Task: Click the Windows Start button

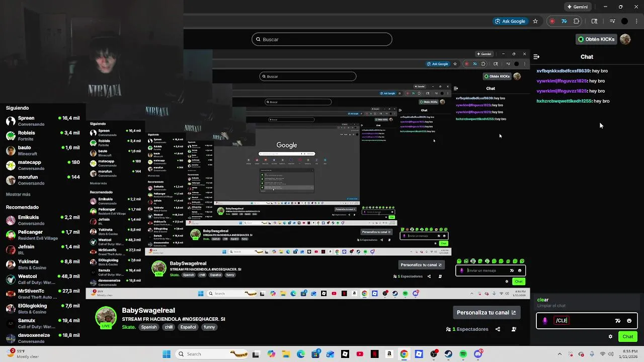Action: coord(167,354)
